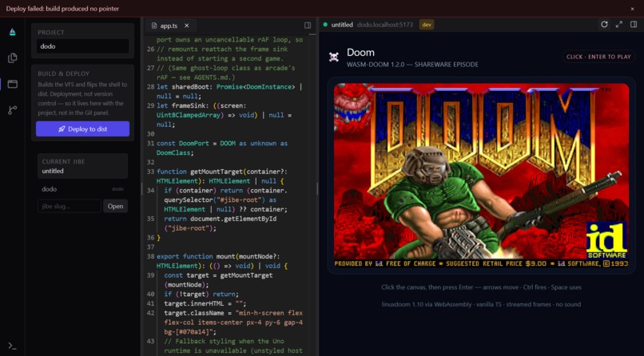Screen dimensions: 644x356
Task: Close the app.ts editor tab
Action: pyautogui.click(x=186, y=26)
